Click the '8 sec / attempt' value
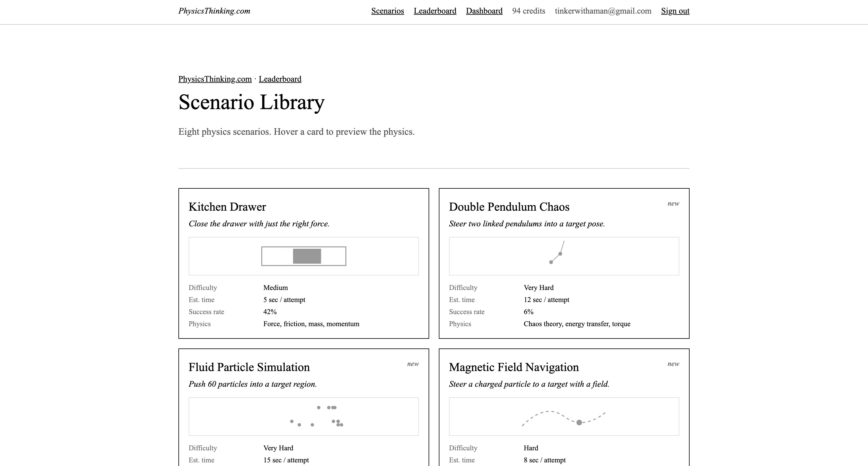Viewport: 868px width, 466px height. [x=545, y=460]
